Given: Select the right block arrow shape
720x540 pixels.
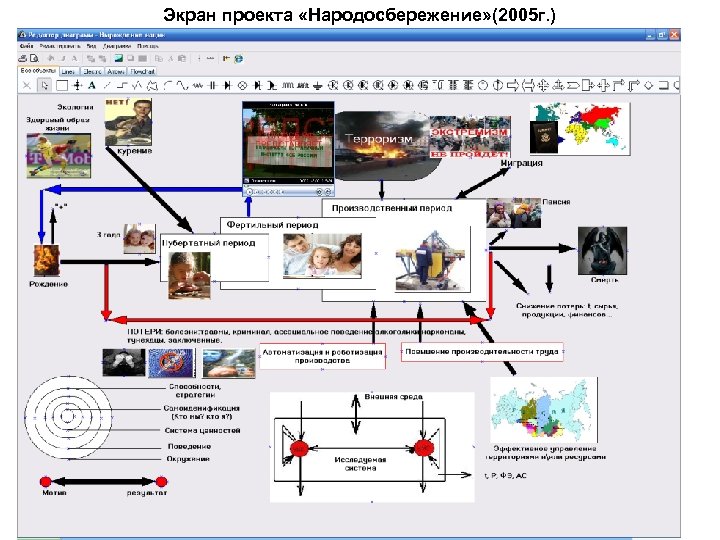Looking at the screenshot, I should click(x=513, y=85).
